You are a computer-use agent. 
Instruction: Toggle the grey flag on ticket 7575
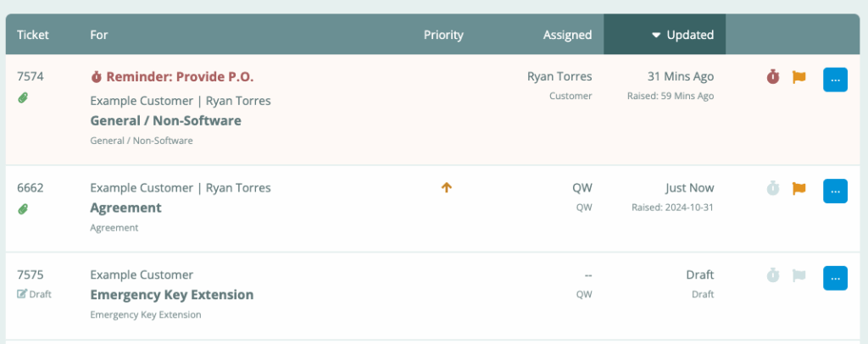point(798,275)
